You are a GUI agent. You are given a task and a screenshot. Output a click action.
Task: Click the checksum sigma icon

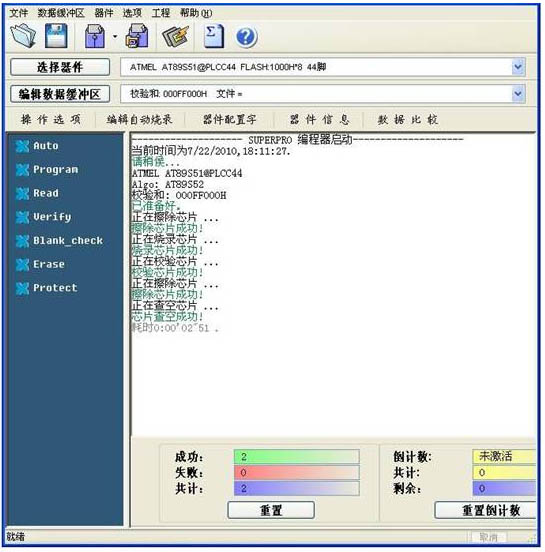click(214, 36)
